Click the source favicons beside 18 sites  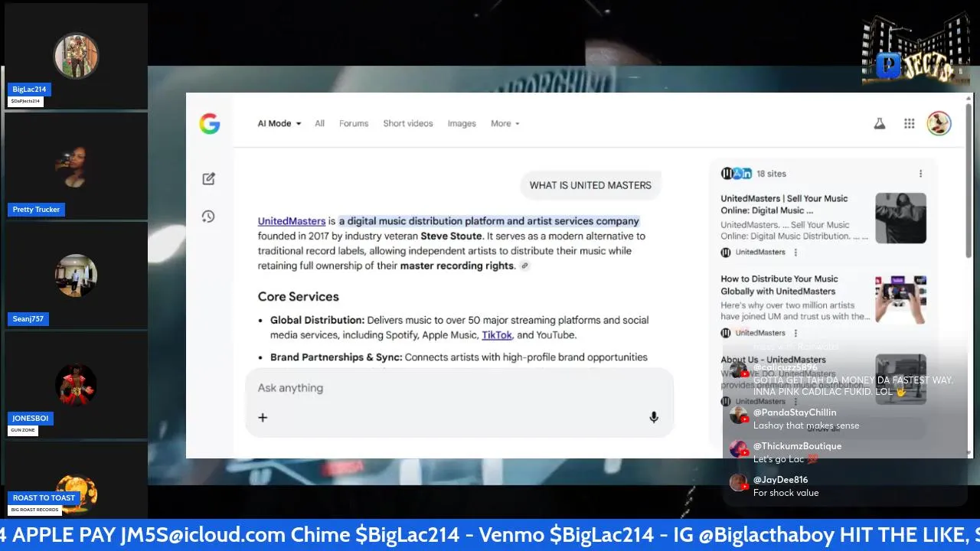click(x=737, y=174)
